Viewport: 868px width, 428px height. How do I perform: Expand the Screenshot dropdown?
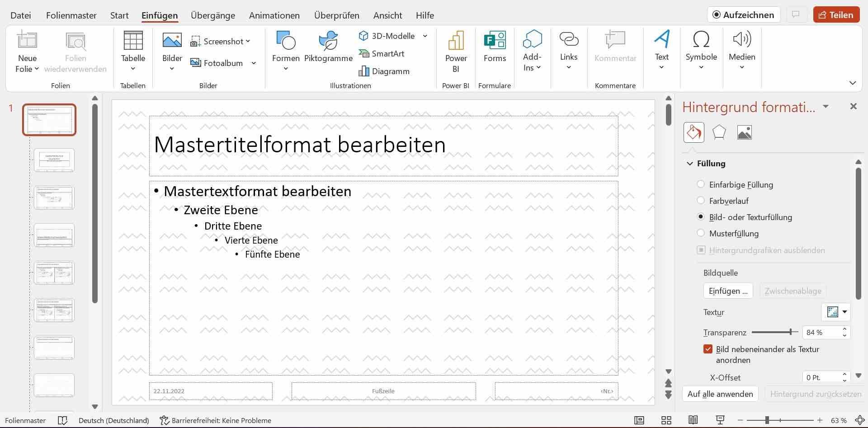[x=248, y=41]
